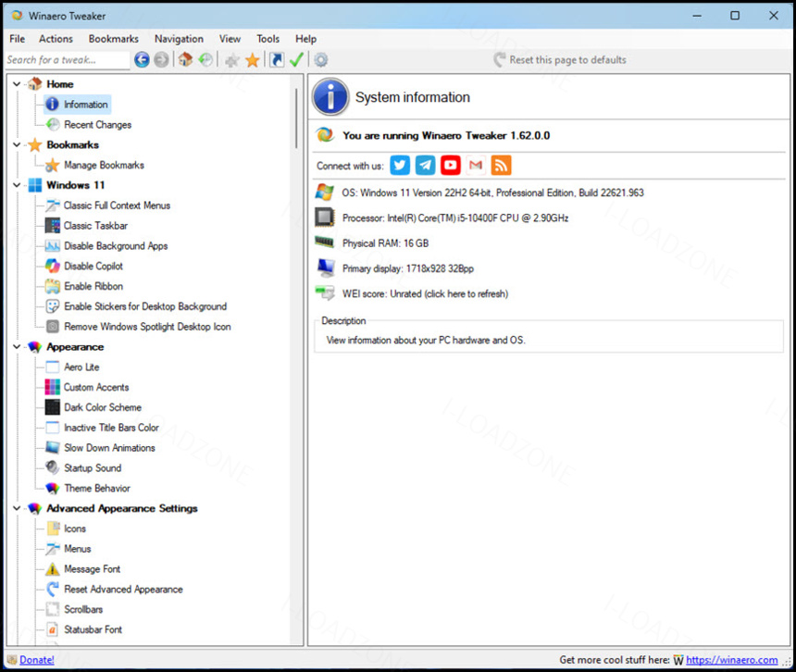796x672 pixels.
Task: Click the grey Add Bookmark star icon
Action: point(232,60)
